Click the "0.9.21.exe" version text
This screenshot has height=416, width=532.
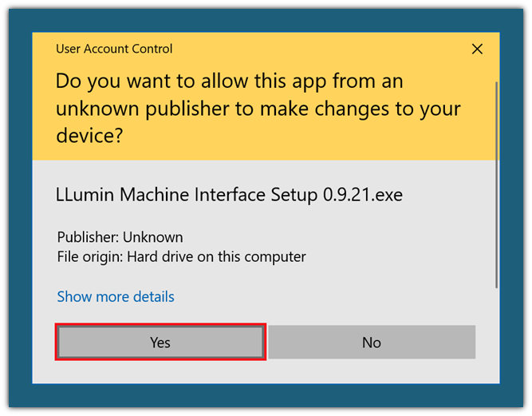click(x=362, y=194)
